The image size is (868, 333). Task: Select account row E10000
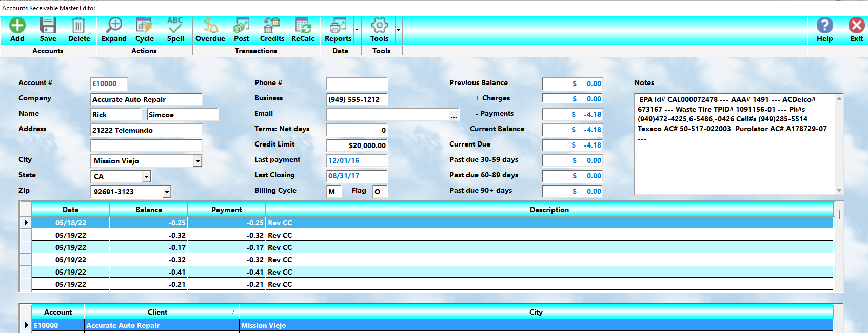click(x=432, y=325)
